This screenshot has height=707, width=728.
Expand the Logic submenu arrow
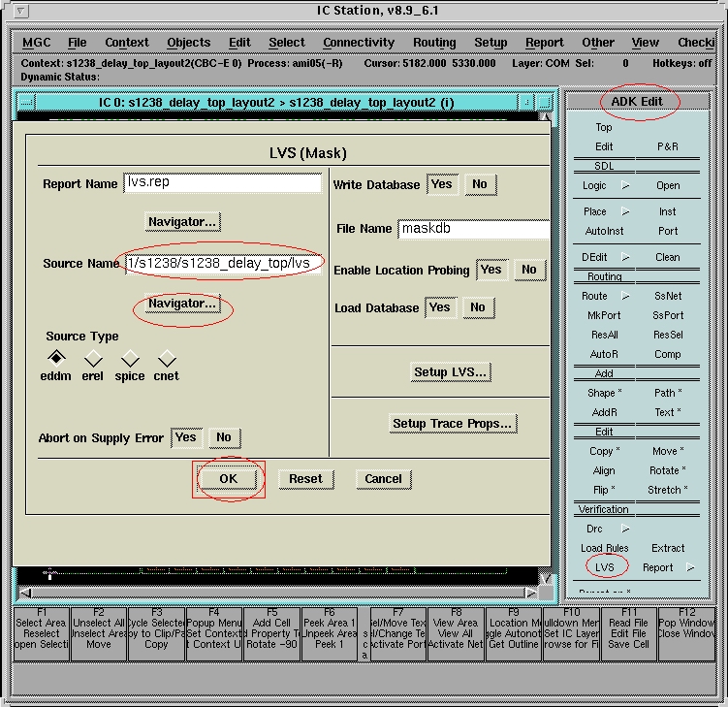coord(624,185)
